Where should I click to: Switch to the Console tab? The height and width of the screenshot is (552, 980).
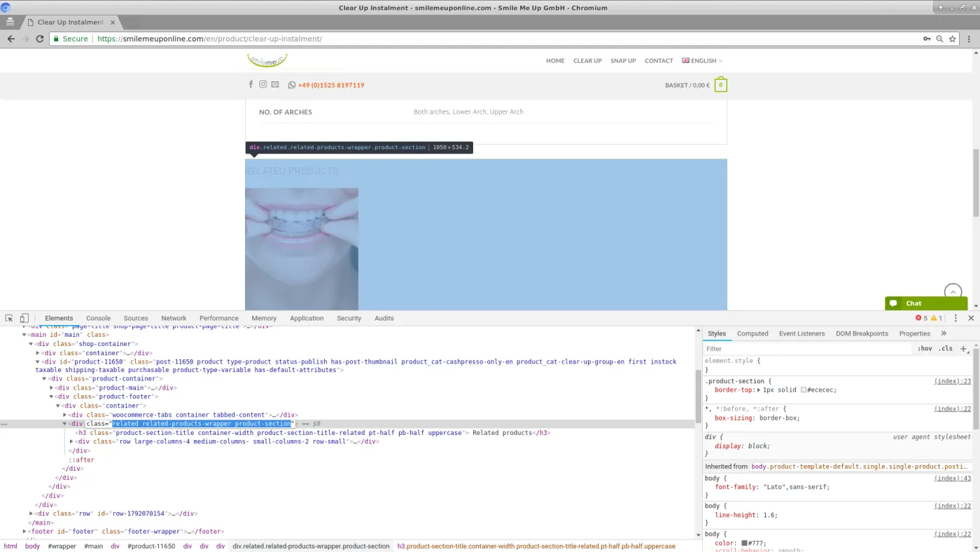click(x=98, y=318)
